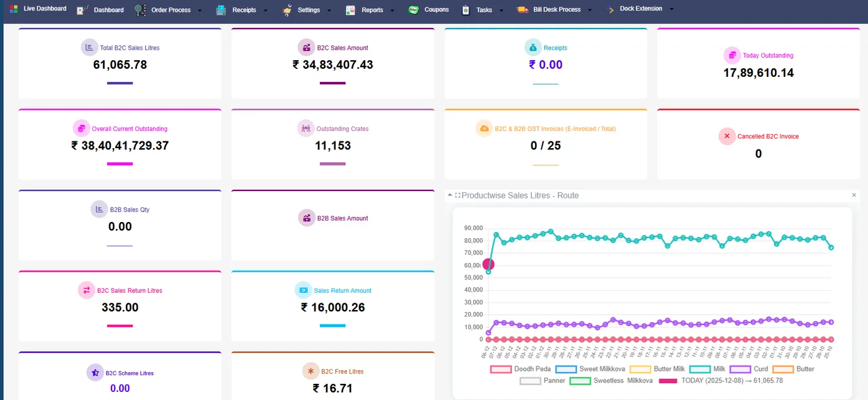Open the Bill Desk Process dropdown arrow
Viewport: 868px width, 400px height.
coord(590,11)
